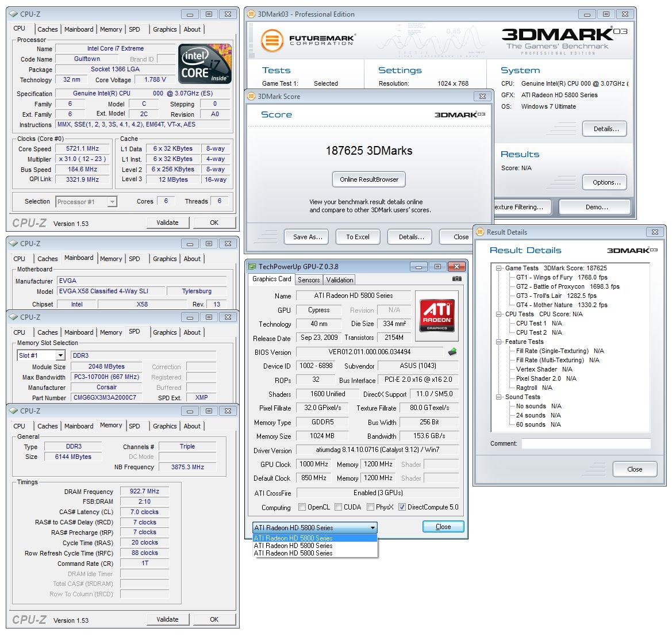
Task: Collapse the Game Tests tree node
Action: 498,268
